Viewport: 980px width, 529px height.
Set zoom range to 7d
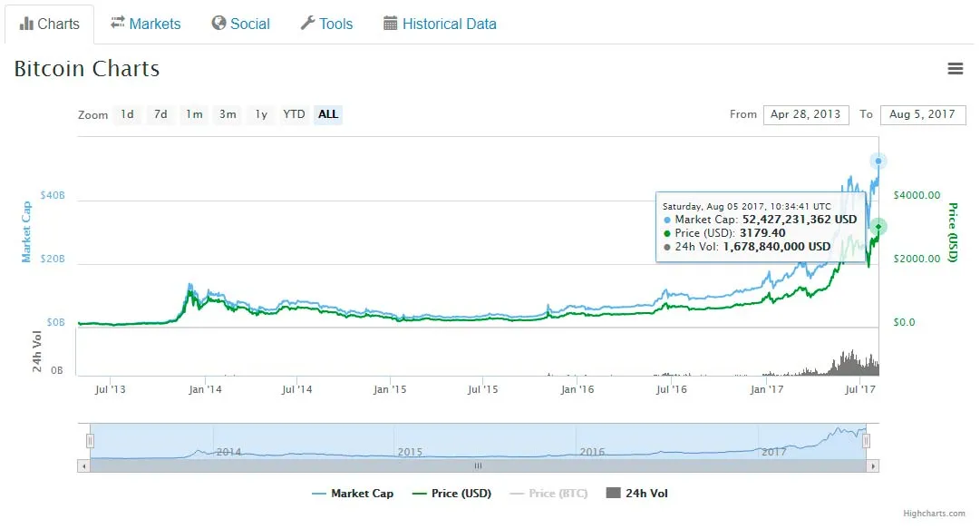(160, 114)
